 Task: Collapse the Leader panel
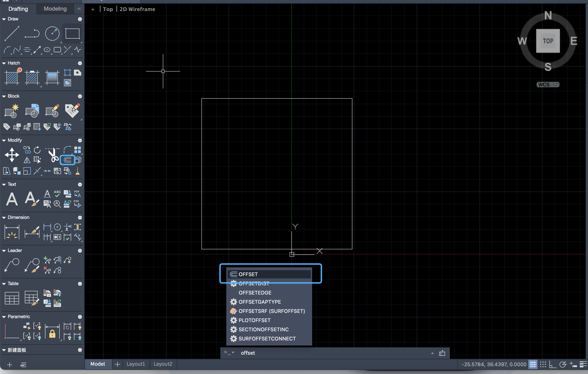point(4,251)
